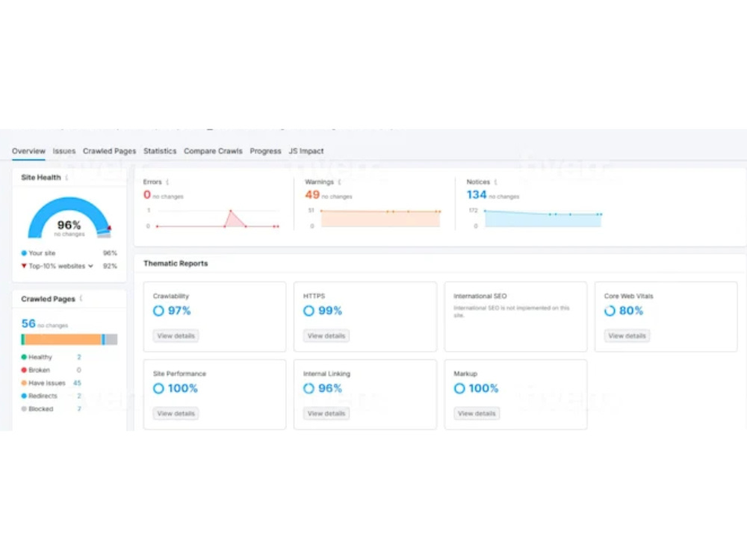Click the Thematic Reports heading

tap(176, 264)
